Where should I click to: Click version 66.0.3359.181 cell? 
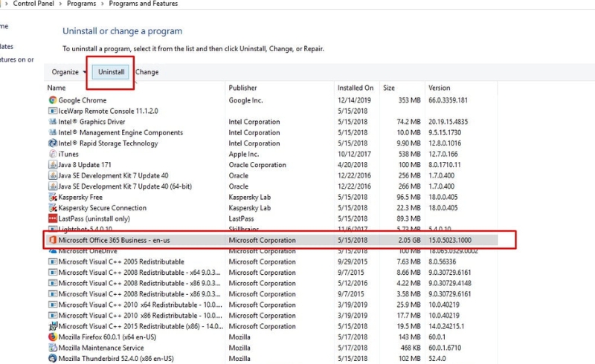448,100
